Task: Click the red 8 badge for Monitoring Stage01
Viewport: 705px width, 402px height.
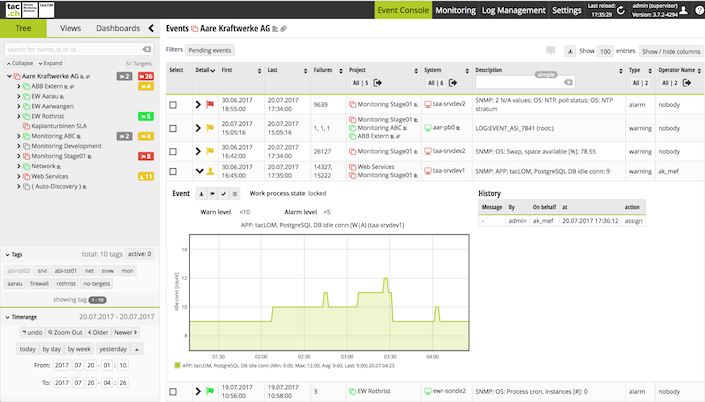Action: [146, 156]
